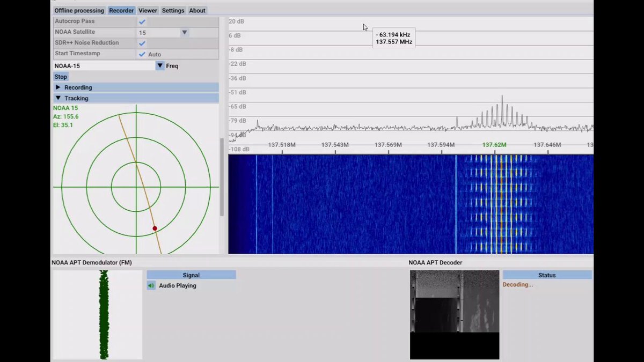Click the decoded APT image preview
The image size is (644, 362).
[x=455, y=315]
